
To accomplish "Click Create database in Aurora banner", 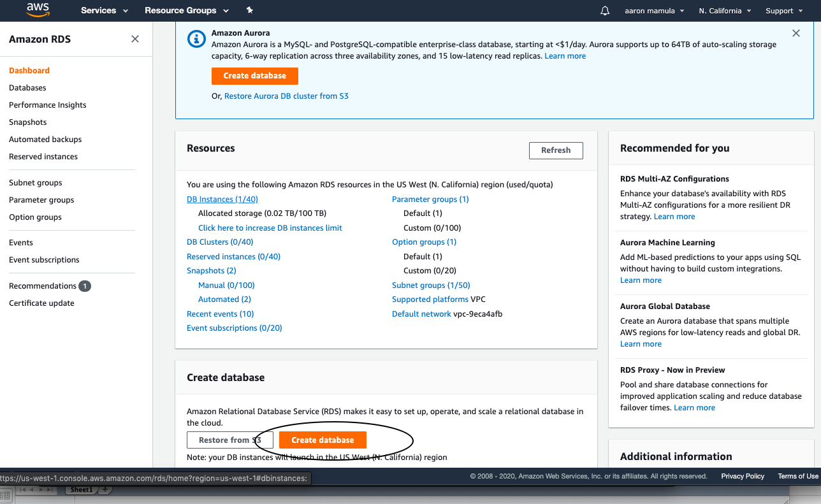I will click(x=255, y=76).
